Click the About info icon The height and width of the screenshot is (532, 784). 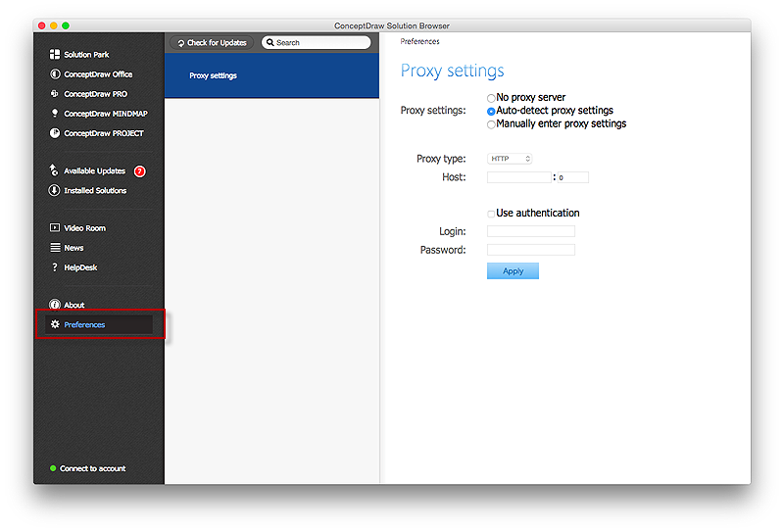click(54, 305)
